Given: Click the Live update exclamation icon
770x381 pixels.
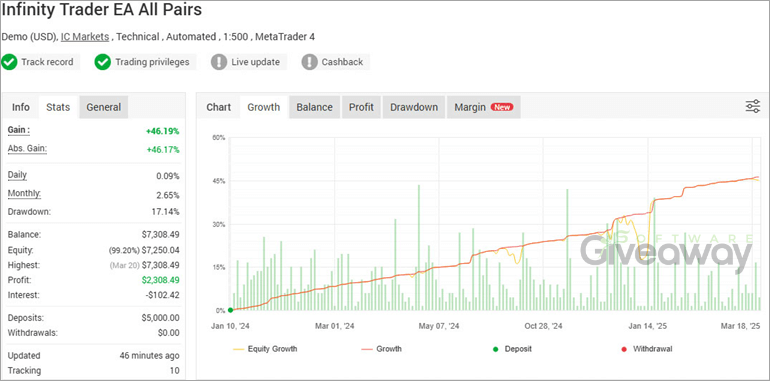Looking at the screenshot, I should 219,62.
